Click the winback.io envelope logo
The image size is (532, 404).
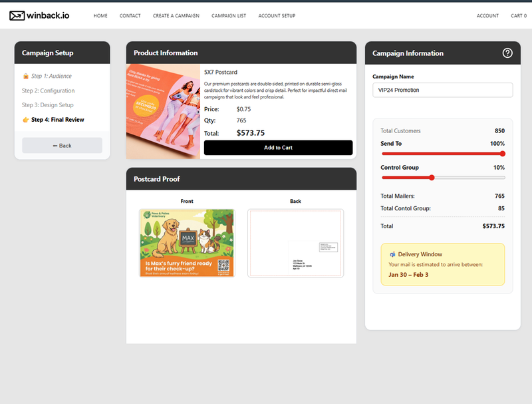click(17, 15)
